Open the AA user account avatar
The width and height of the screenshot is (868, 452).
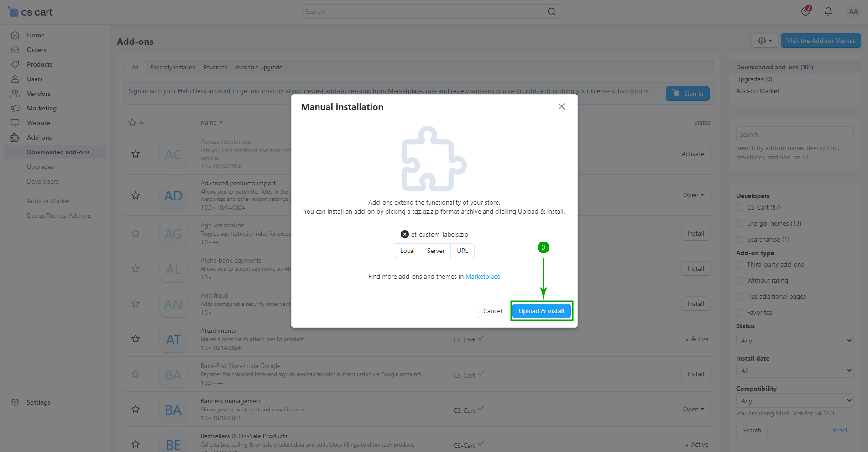[853, 11]
